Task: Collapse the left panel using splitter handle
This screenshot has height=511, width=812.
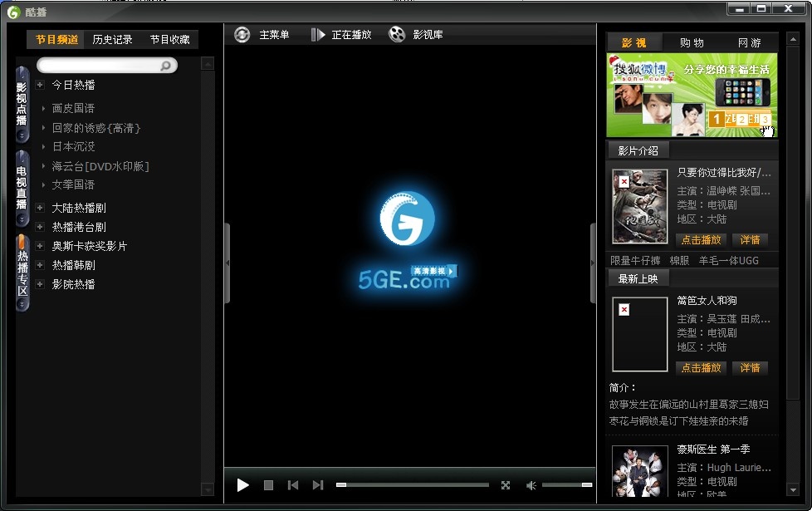Action: [227, 263]
